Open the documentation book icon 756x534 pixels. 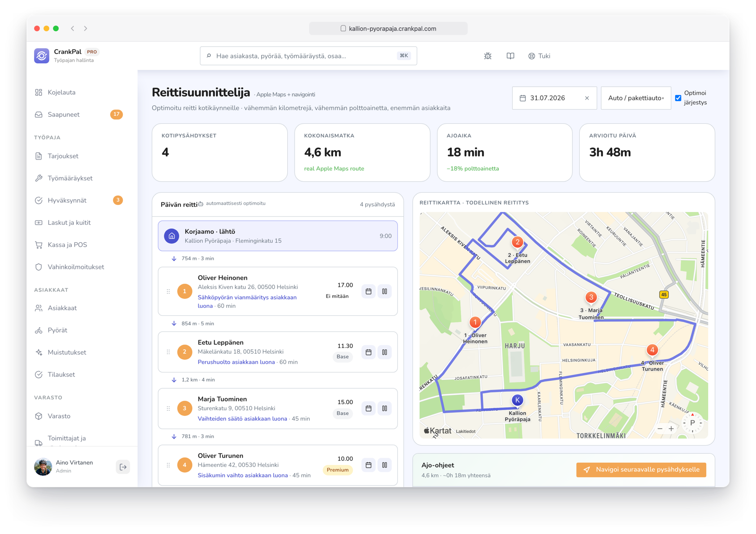[510, 56]
